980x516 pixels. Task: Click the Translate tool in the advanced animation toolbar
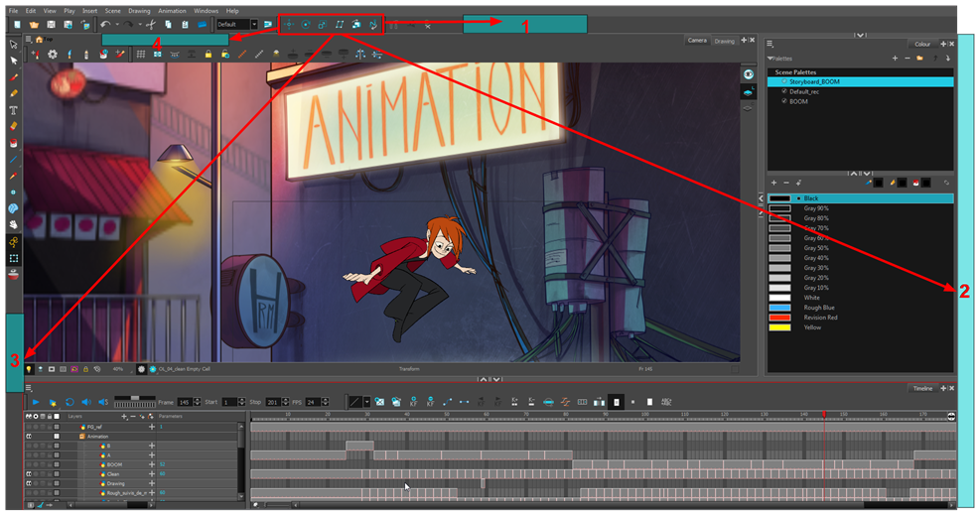click(288, 25)
